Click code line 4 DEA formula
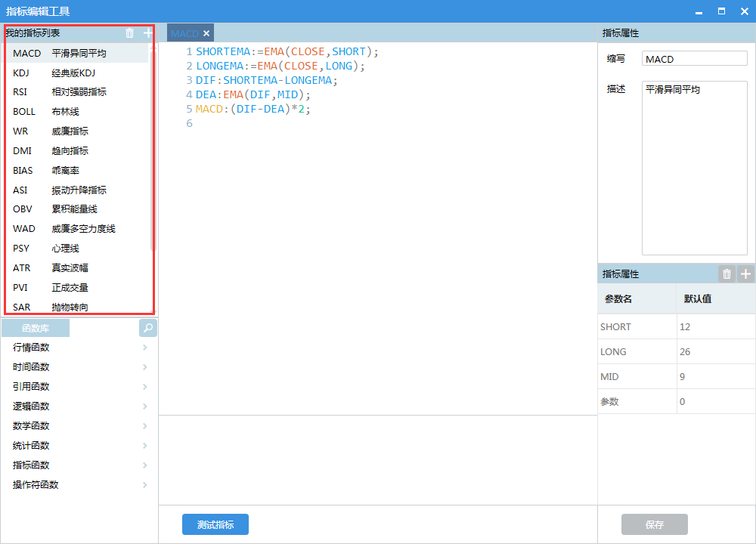 point(253,95)
